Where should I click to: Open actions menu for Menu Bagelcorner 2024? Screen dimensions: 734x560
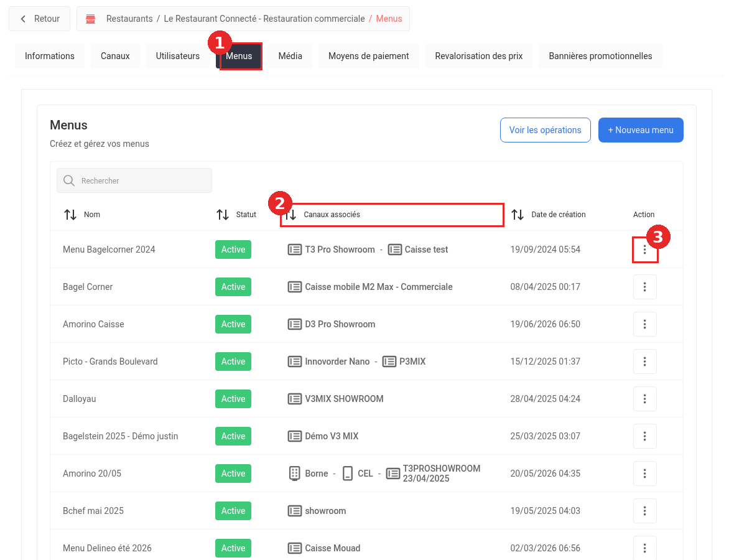[x=644, y=250]
